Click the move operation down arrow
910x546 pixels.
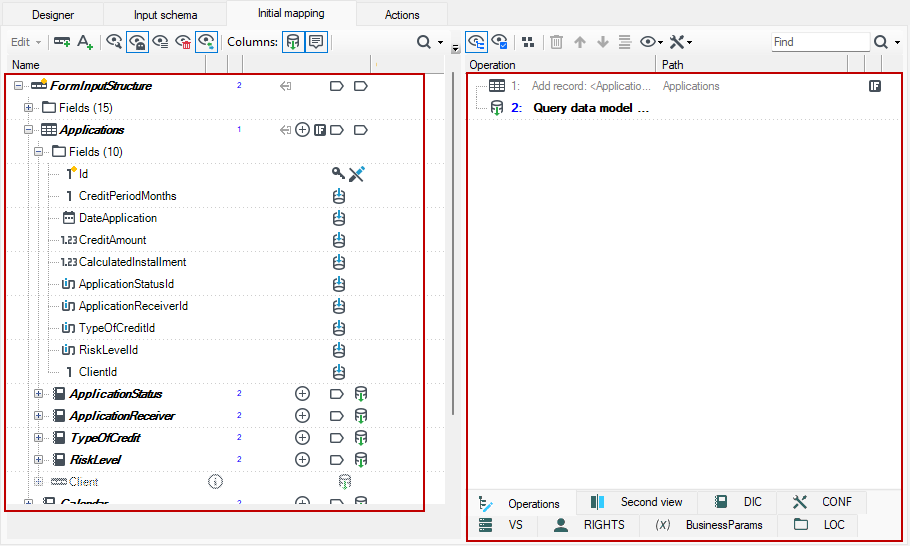point(602,42)
